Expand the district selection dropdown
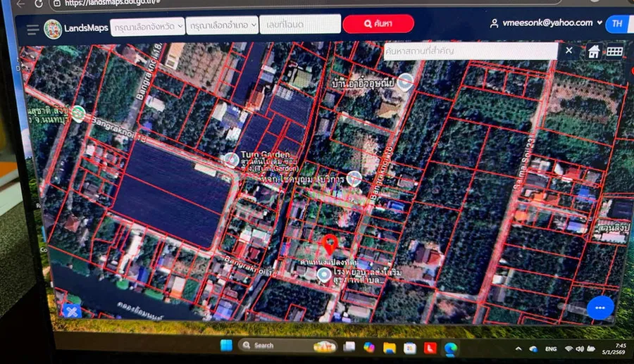Viewport: 634px width, 364px height. click(222, 26)
